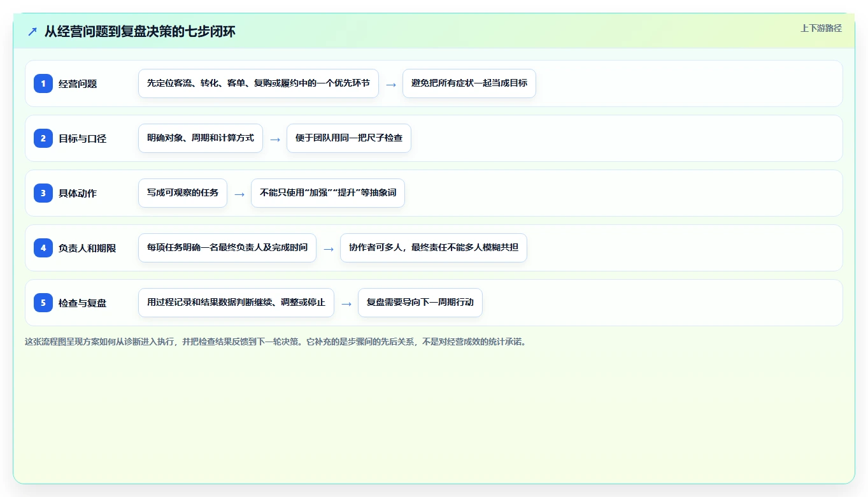Click the box "写成可观察的任务"
Image resolution: width=868 pixels, height=497 pixels.
click(183, 193)
